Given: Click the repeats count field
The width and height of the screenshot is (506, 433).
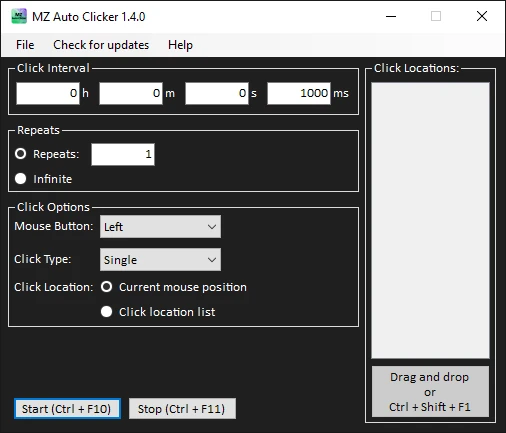Looking at the screenshot, I should pyautogui.click(x=123, y=154).
